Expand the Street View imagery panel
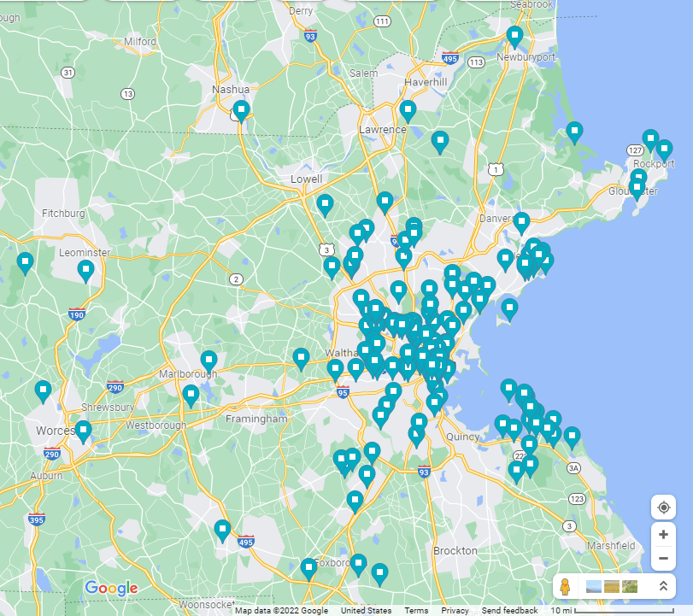 point(663,587)
